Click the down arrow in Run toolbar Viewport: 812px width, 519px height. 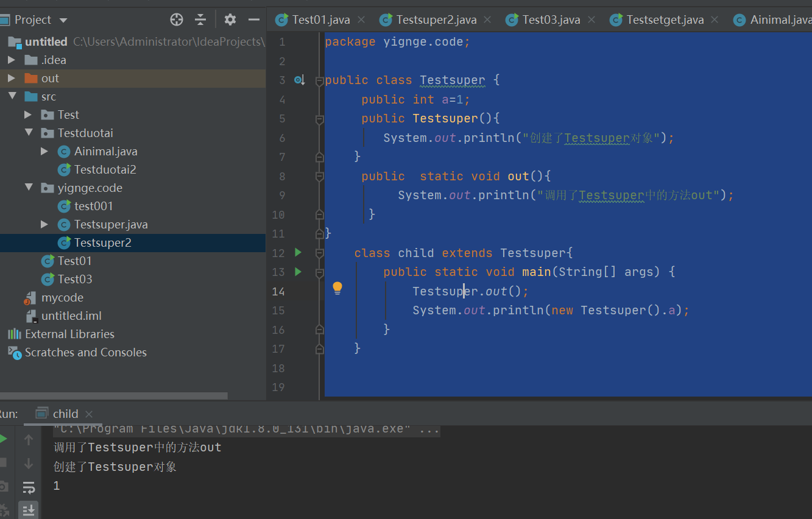(29, 464)
